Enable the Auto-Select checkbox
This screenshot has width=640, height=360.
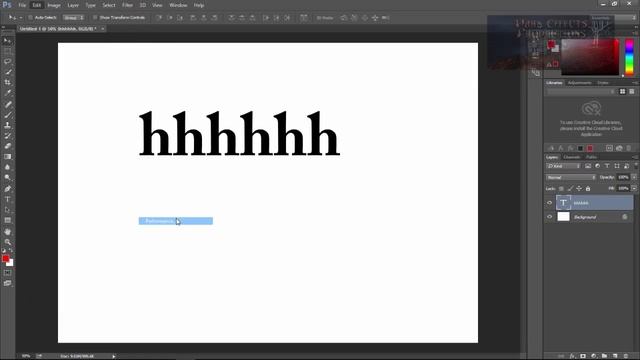coord(30,18)
